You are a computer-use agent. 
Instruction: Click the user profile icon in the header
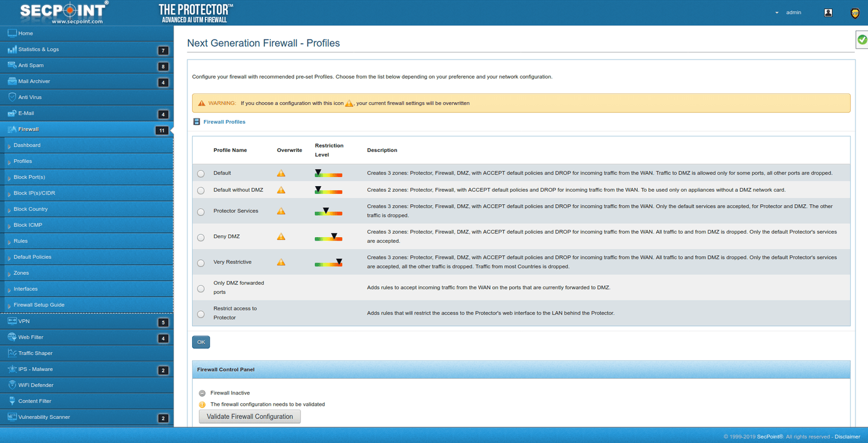(828, 12)
